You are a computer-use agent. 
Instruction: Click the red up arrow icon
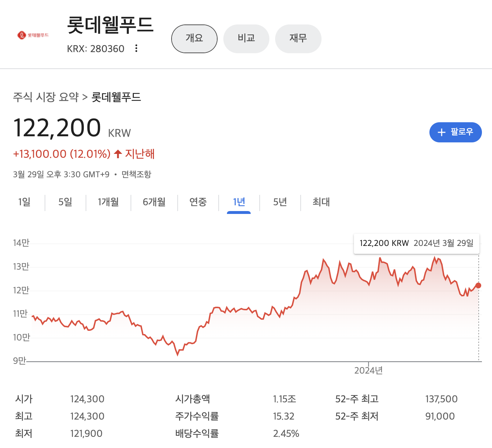point(118,154)
